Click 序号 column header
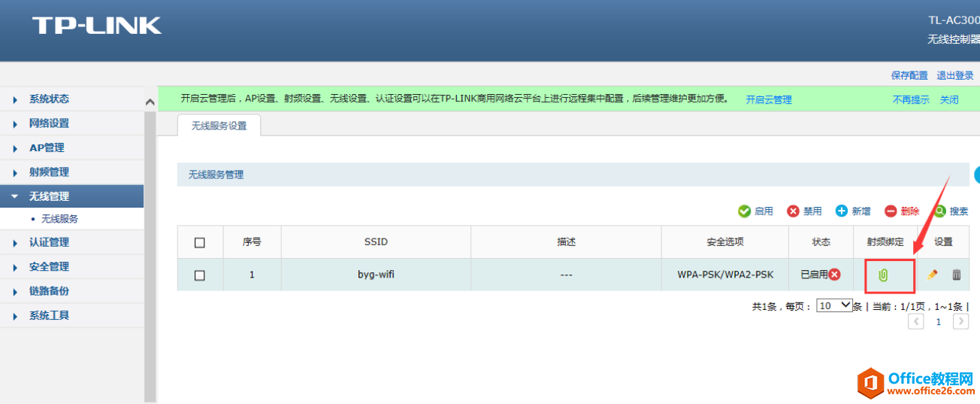The image size is (980, 404). pyautogui.click(x=252, y=241)
